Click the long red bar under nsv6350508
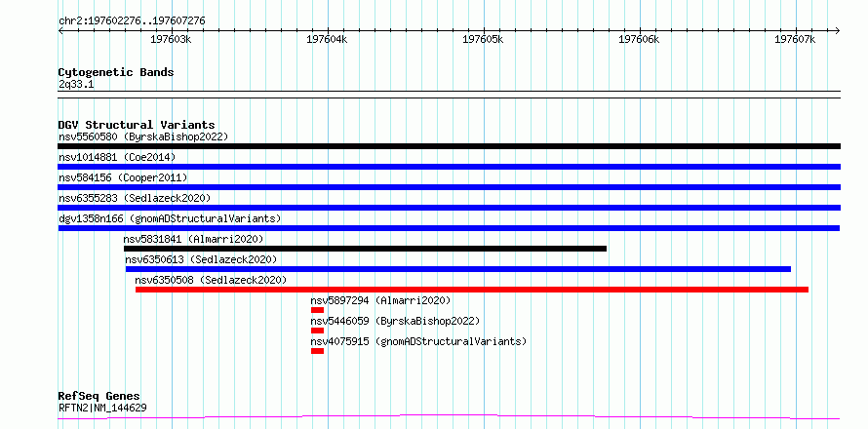 472,290
